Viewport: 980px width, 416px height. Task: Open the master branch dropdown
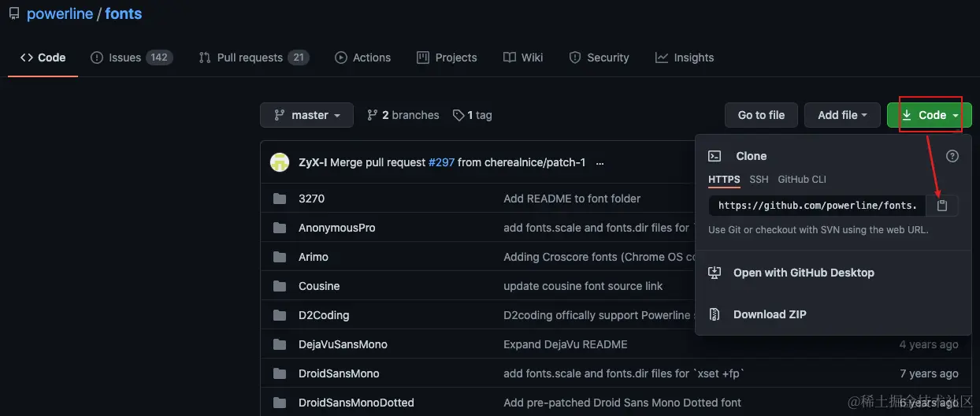[x=306, y=115]
